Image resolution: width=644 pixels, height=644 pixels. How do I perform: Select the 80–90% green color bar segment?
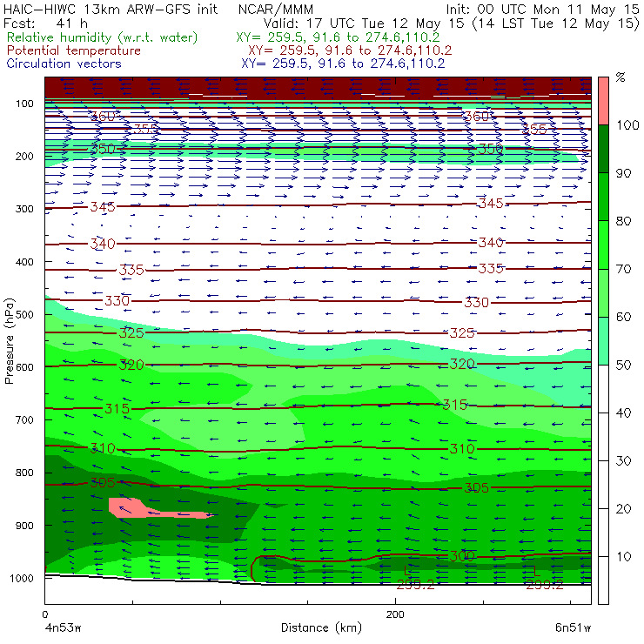[x=603, y=197]
